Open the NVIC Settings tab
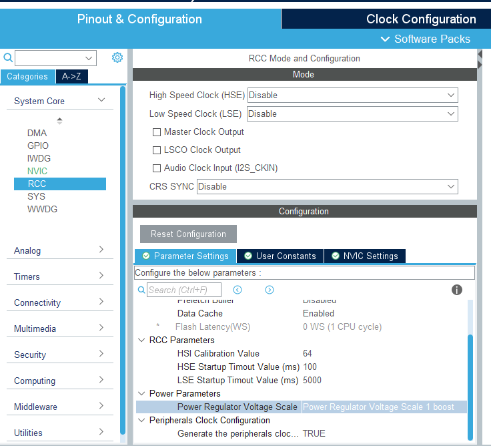Screen dimensions: 491x448 click(x=365, y=256)
